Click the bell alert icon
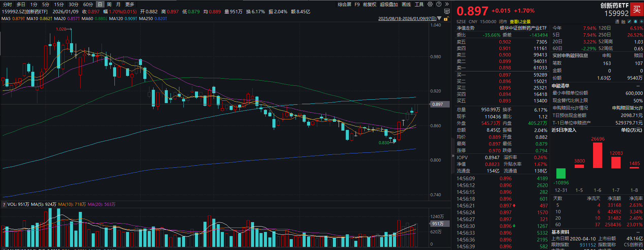Image resolution: width=644 pixels, height=250 pixels. 635,22
